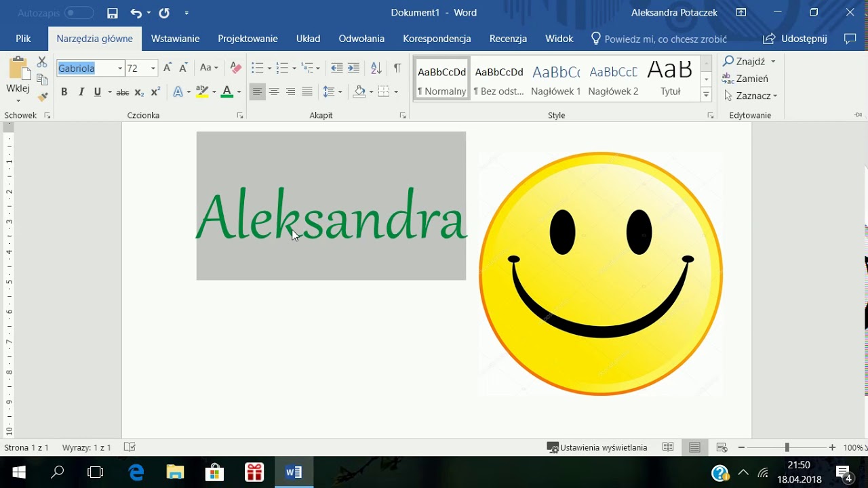
Task: Click the Format Painter brush icon
Action: tap(42, 97)
